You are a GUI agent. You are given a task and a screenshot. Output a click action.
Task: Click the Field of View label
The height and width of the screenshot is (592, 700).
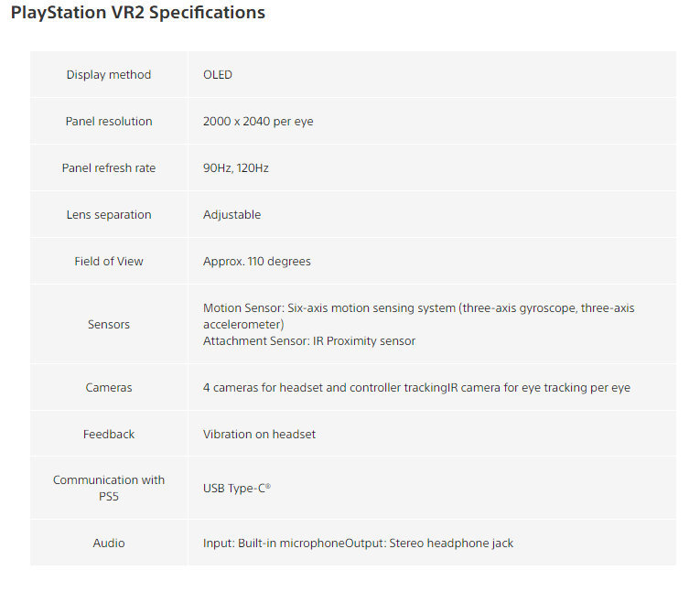pos(109,262)
